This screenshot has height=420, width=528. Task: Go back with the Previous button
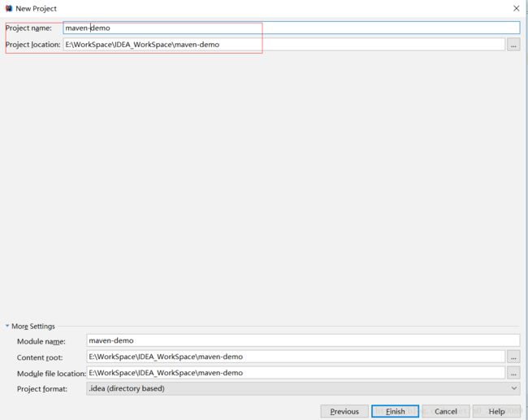[x=344, y=411]
